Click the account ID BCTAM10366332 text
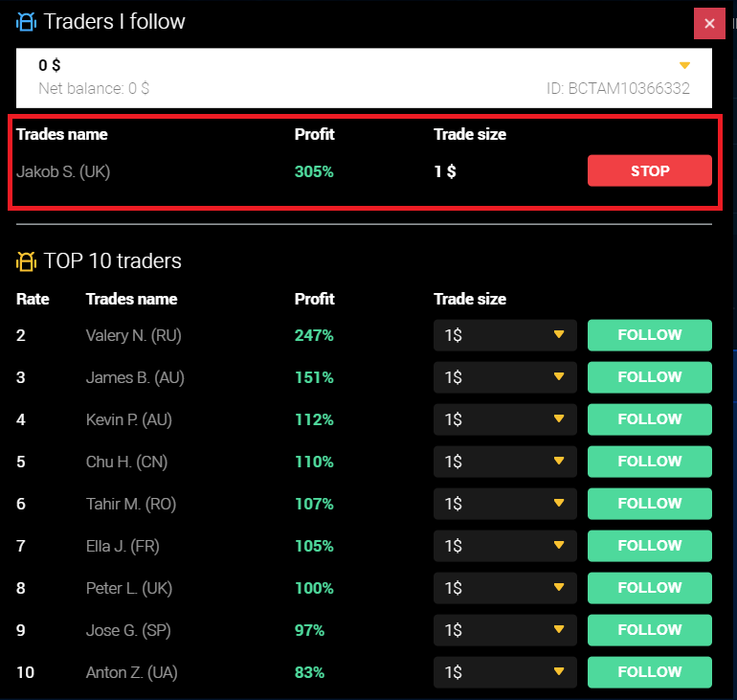The image size is (737, 700). [x=617, y=89]
